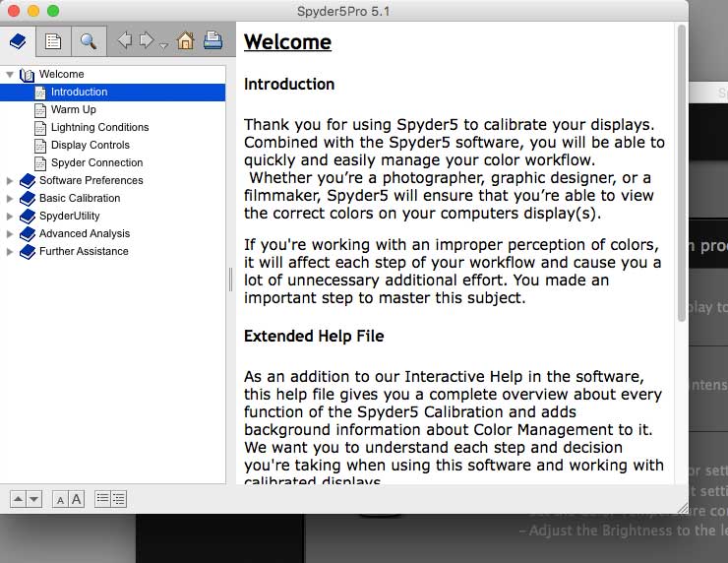Click the Further Assistance book icon

pyautogui.click(x=28, y=251)
